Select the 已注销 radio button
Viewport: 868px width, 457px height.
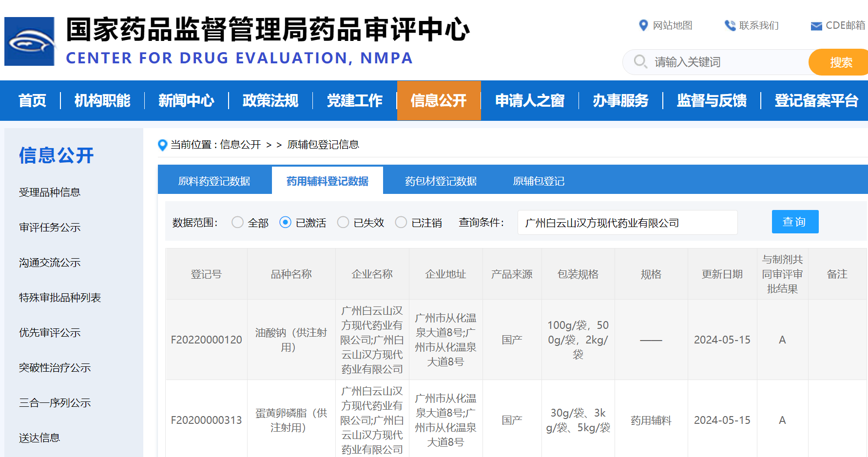point(401,223)
